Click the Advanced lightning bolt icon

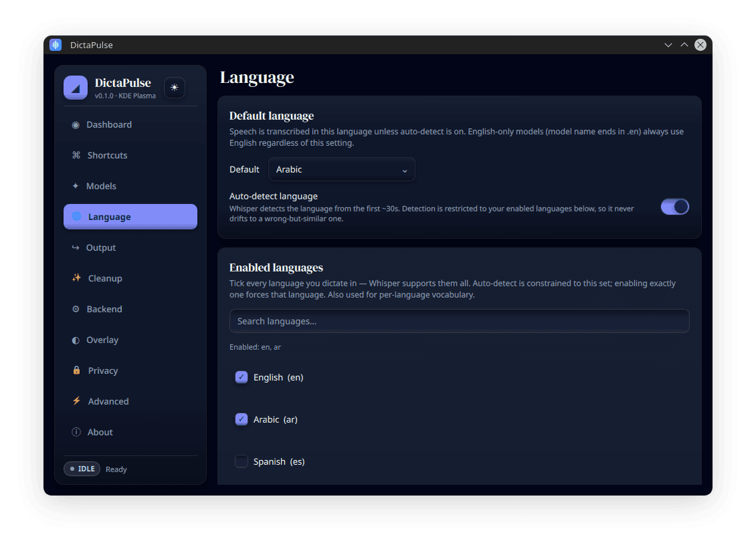click(77, 401)
